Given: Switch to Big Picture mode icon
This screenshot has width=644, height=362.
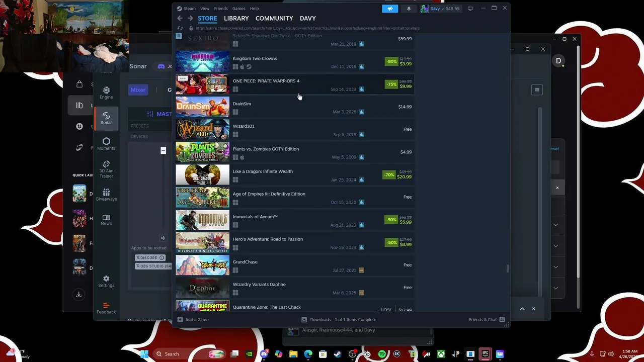Looking at the screenshot, I should [470, 9].
